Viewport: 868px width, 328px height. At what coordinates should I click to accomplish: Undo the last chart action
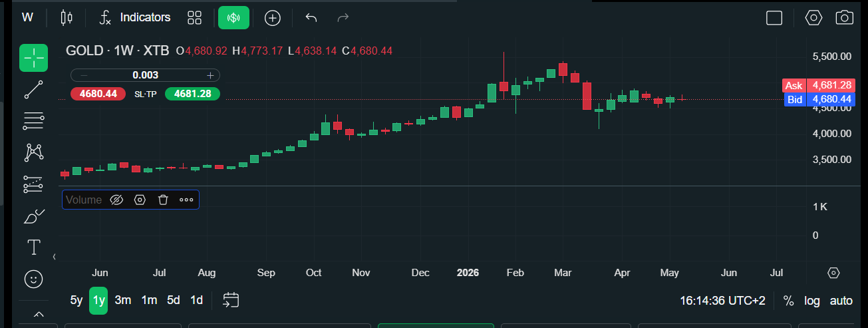click(311, 18)
